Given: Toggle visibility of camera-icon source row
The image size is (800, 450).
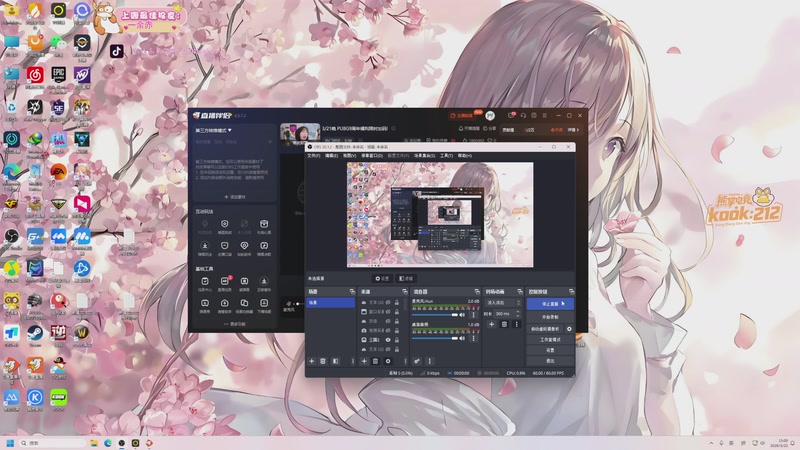Looking at the screenshot, I should 388,331.
